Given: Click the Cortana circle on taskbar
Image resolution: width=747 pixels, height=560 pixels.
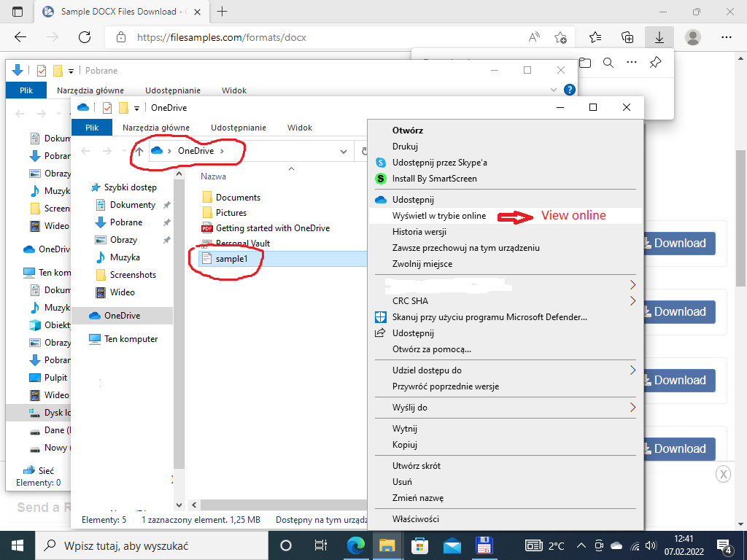Looking at the screenshot, I should 286,545.
